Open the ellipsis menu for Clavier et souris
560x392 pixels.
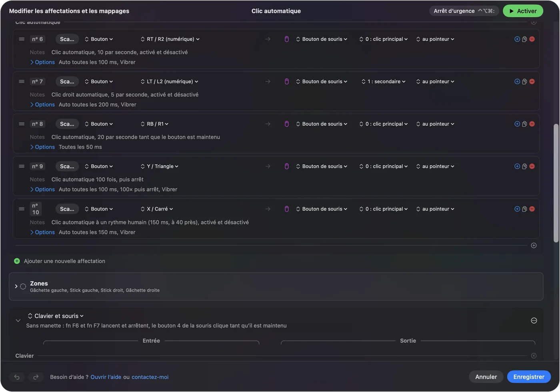[x=534, y=320]
